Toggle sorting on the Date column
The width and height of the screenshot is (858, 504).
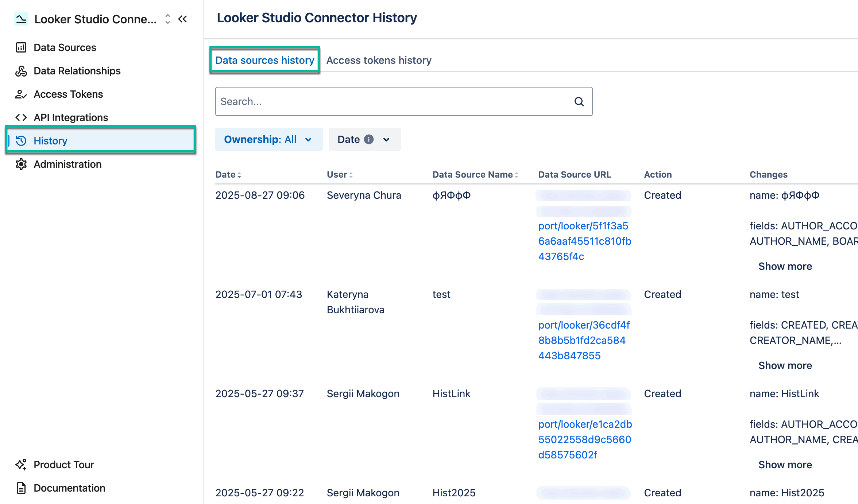tap(239, 175)
